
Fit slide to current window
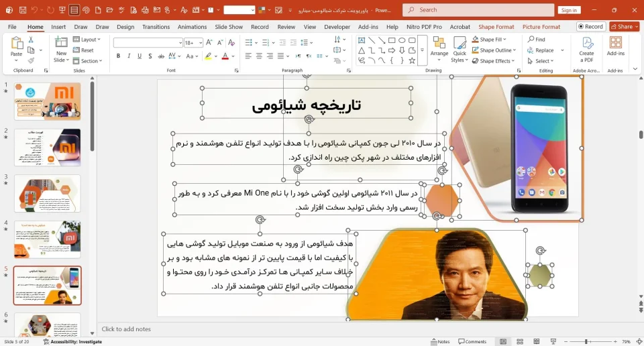(x=639, y=341)
